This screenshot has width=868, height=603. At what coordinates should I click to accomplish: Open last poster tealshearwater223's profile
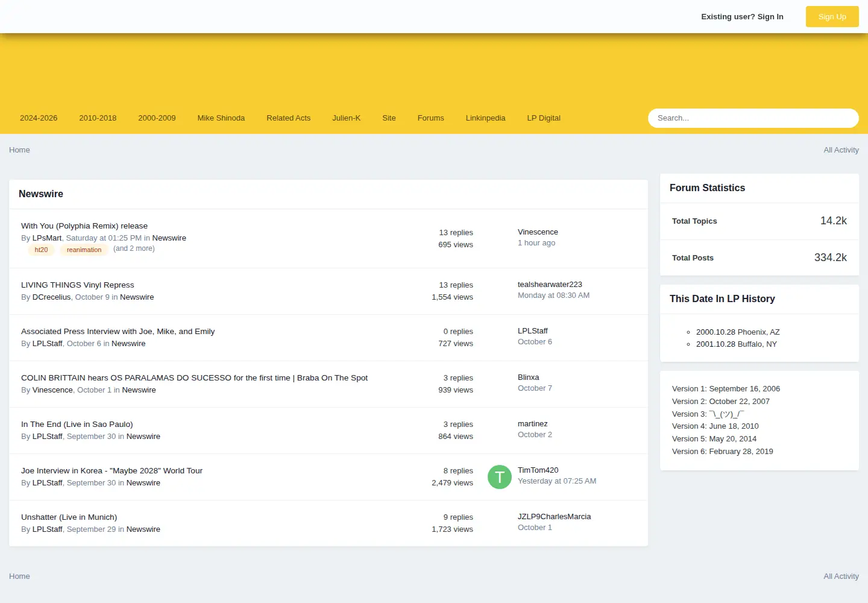(550, 285)
